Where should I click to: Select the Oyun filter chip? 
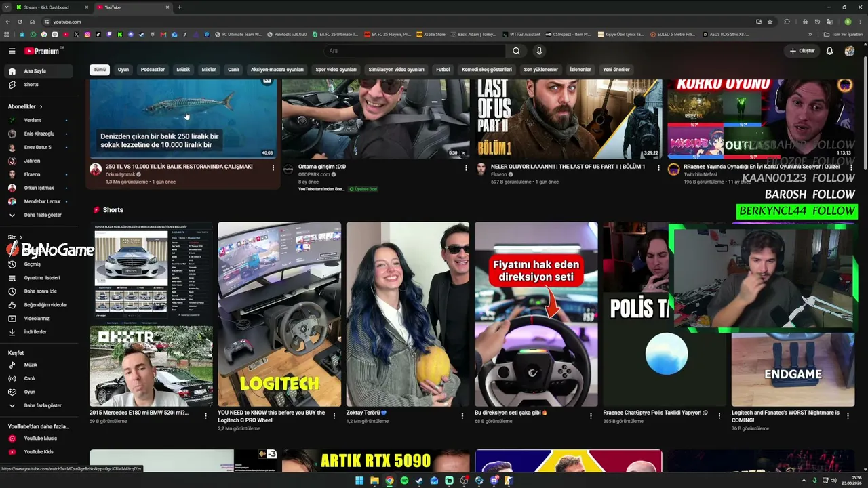123,70
